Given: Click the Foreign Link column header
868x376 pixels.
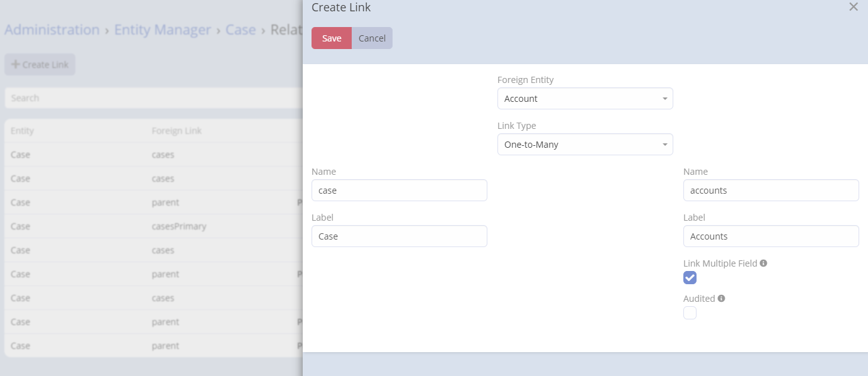Looking at the screenshot, I should [x=176, y=131].
